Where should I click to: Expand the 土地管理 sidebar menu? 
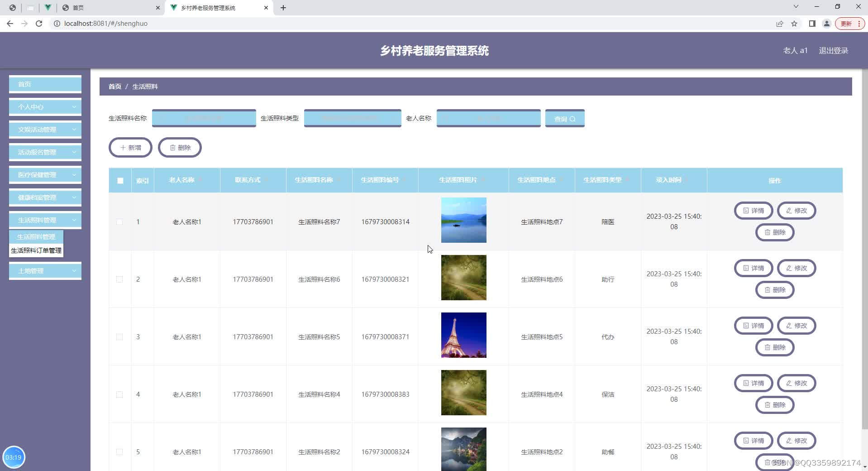point(45,271)
